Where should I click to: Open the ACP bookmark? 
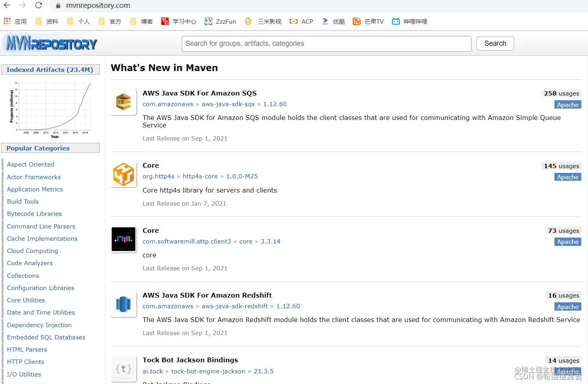(x=301, y=21)
